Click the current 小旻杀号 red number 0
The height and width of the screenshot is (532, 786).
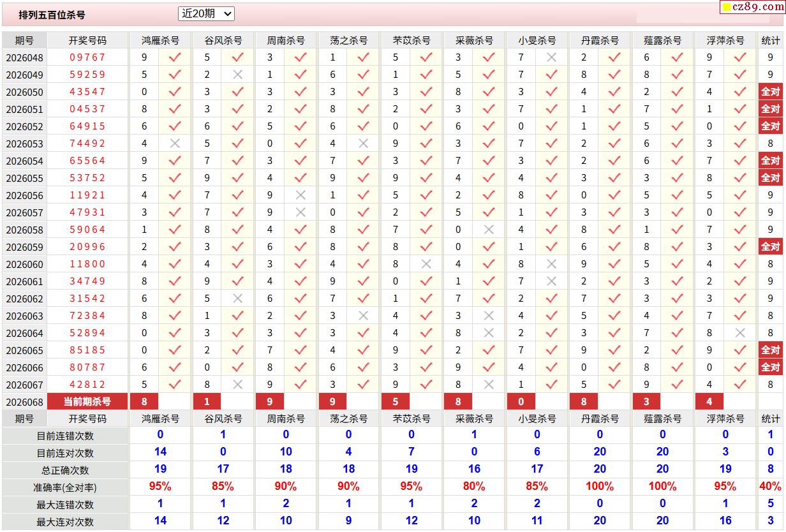tap(521, 401)
